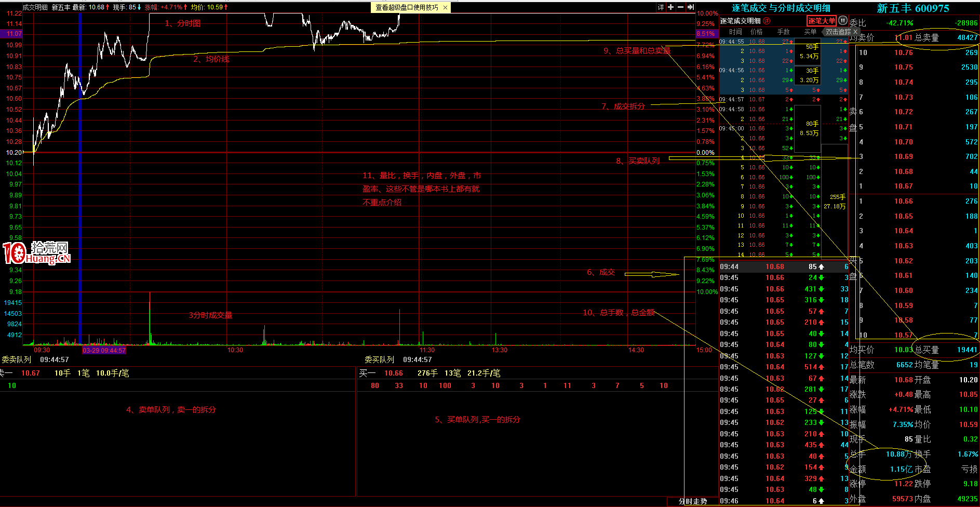
Task: Select the 09:44 trade row at 10.68
Action: 784,266
